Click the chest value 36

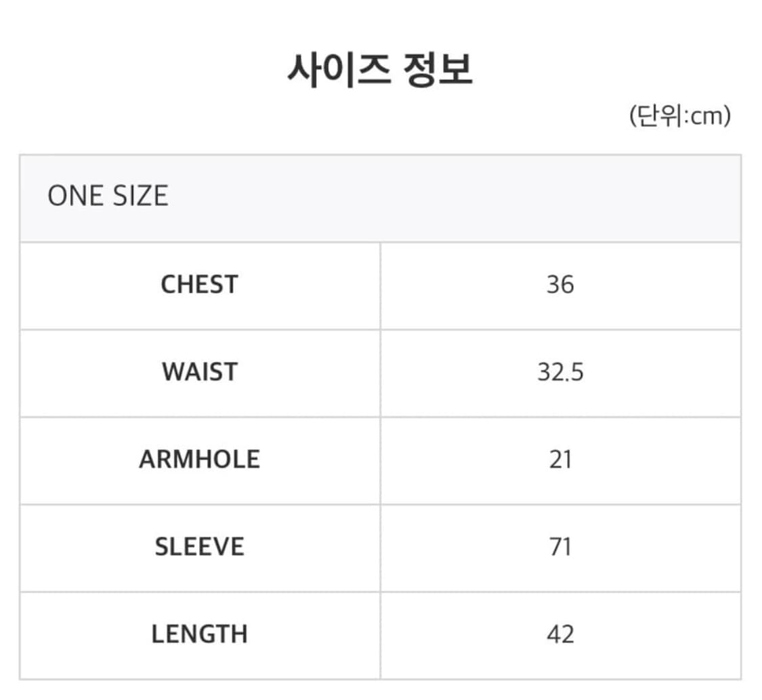[x=560, y=285]
